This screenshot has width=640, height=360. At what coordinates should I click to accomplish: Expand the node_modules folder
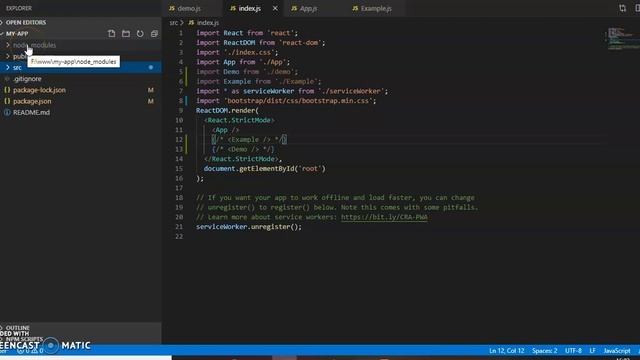(x=8, y=45)
